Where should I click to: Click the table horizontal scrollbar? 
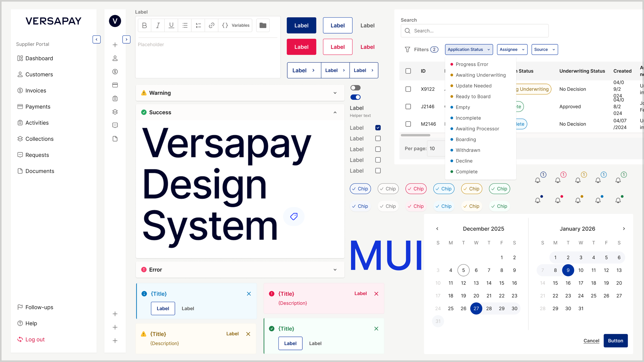[x=415, y=135]
